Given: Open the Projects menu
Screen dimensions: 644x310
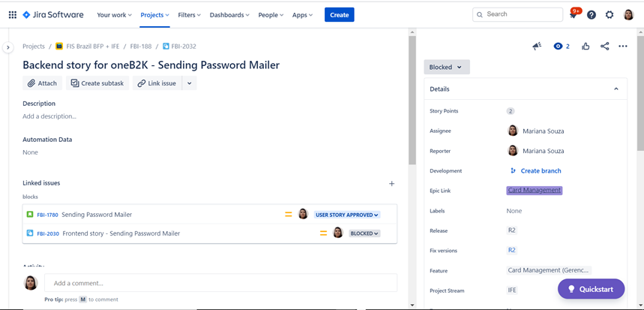Looking at the screenshot, I should [154, 15].
